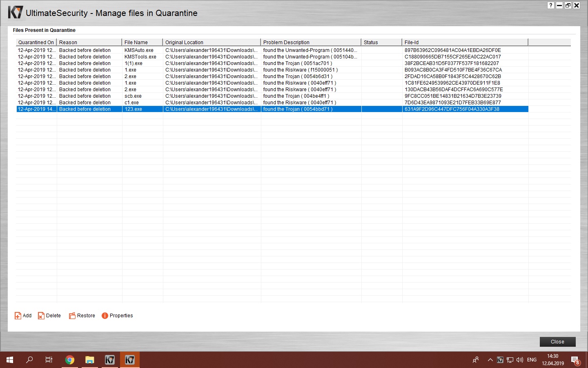Select File-Id starting with 1C81FE62
The width and height of the screenshot is (588, 368).
[452, 83]
